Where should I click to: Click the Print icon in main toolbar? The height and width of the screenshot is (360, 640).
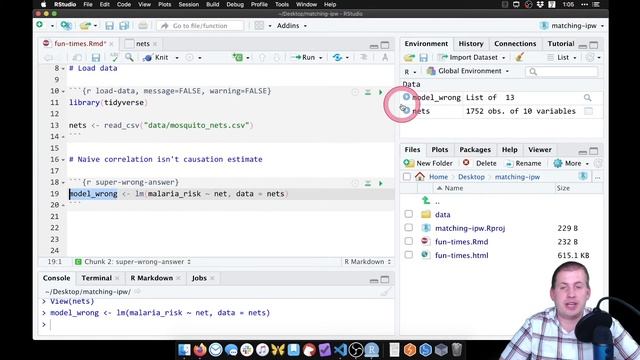pos(143,26)
